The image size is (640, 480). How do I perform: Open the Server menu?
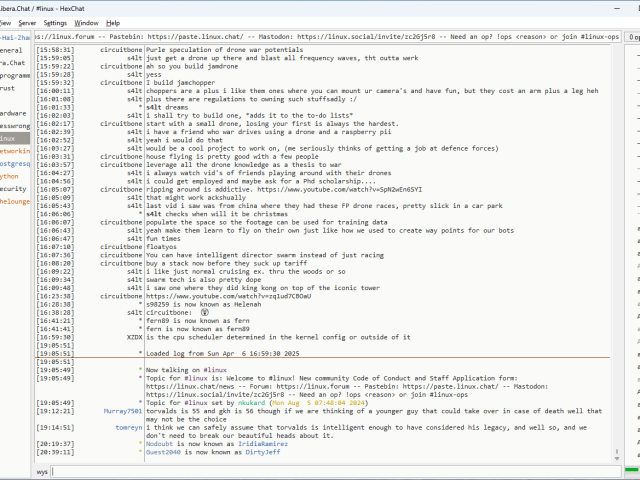[27, 22]
